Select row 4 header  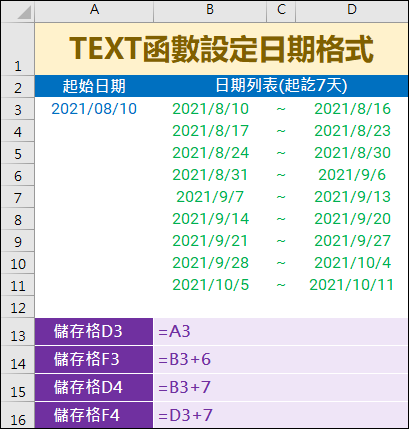click(x=18, y=131)
